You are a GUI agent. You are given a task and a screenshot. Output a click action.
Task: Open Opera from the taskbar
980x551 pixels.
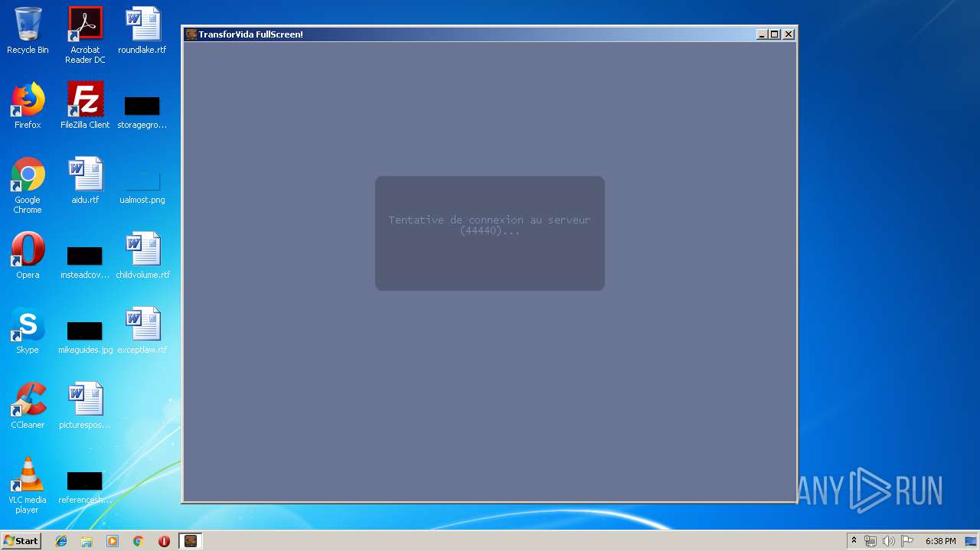pos(164,541)
